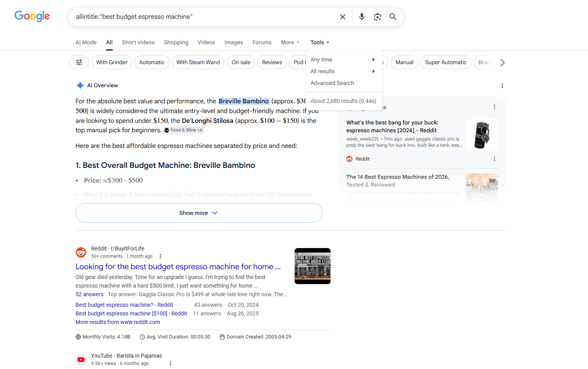The image size is (588, 369).
Task: Click the AI Overview sparkle icon
Action: point(80,85)
